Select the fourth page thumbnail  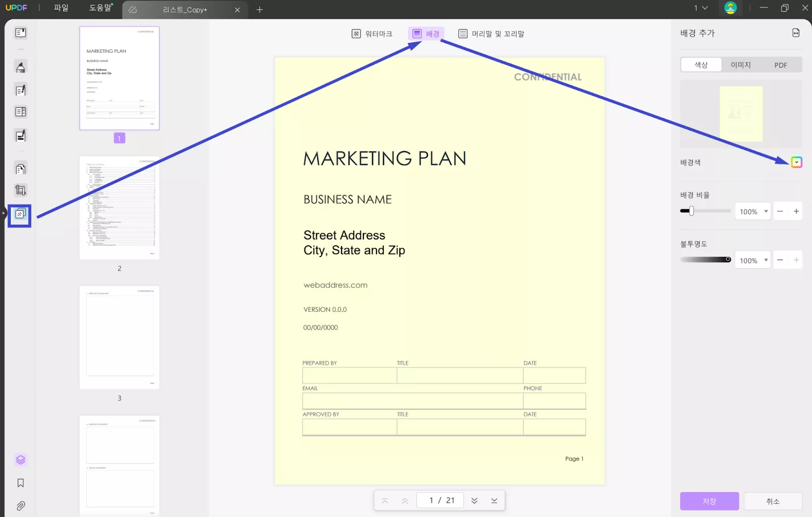(x=120, y=466)
